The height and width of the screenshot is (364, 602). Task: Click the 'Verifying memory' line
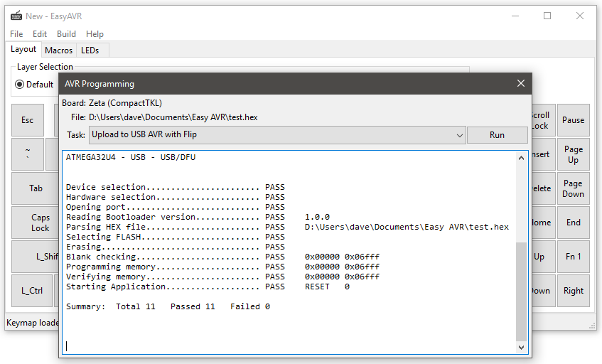pos(222,277)
